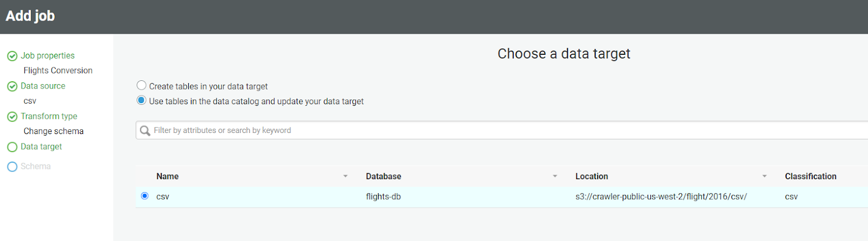Open the Transform type step
The height and width of the screenshot is (241, 868).
pos(49,116)
